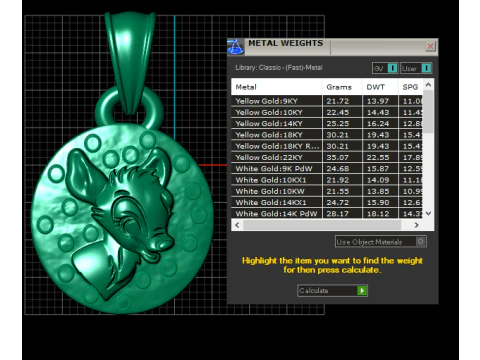The image size is (480, 360).
Task: Click the vertical scrollbar thumb
Action: pyautogui.click(x=429, y=112)
